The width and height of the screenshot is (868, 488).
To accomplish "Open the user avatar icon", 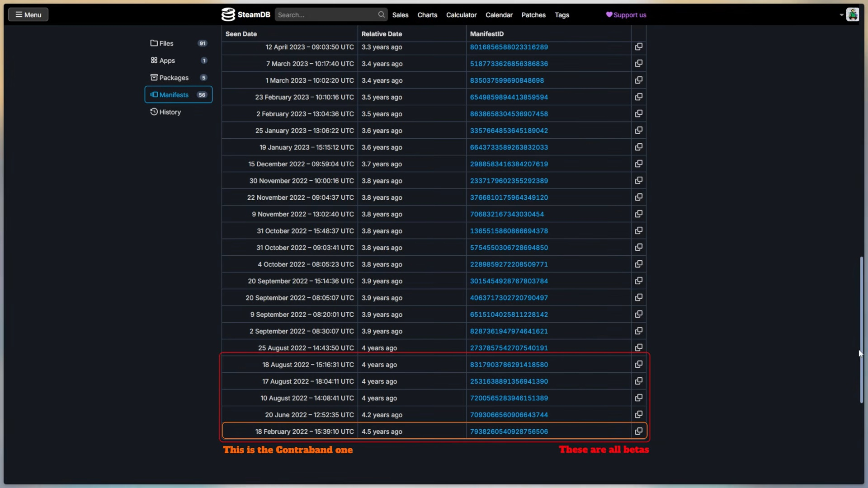I will point(852,14).
